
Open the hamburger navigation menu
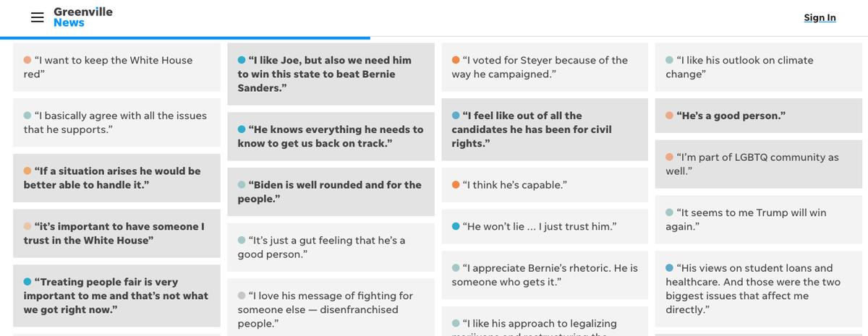pyautogui.click(x=38, y=17)
